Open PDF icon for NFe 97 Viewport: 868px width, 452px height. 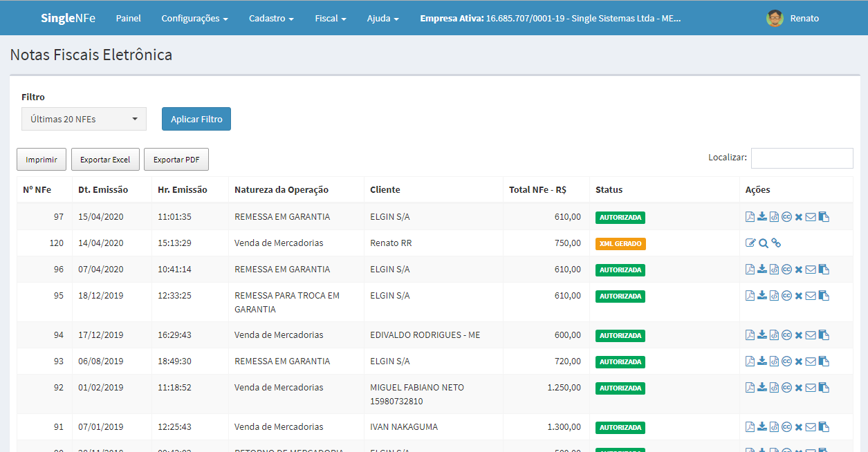pyautogui.click(x=750, y=217)
